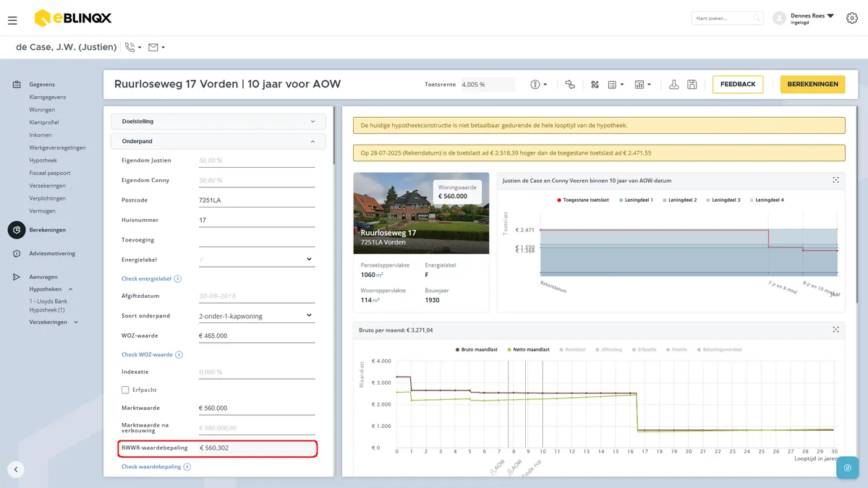
Task: Enable the Rentelast legend series
Action: [x=572, y=349]
